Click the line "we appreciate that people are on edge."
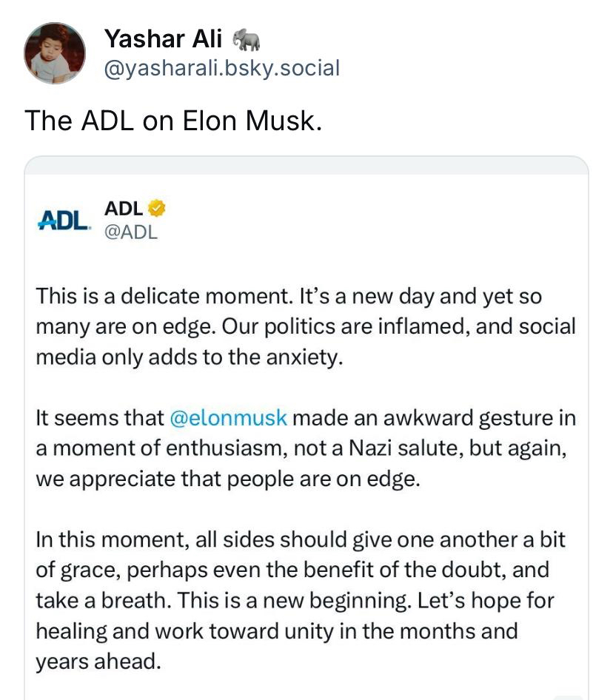The width and height of the screenshot is (613, 700). (x=228, y=478)
